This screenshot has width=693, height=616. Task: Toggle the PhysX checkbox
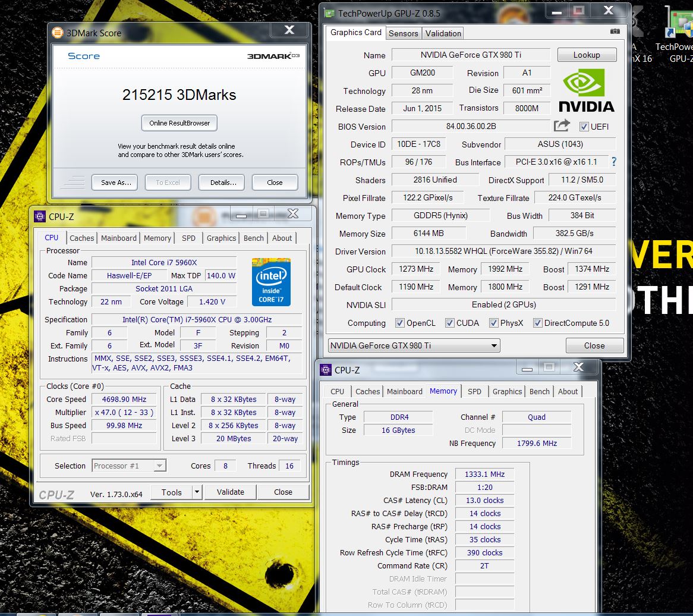[494, 323]
